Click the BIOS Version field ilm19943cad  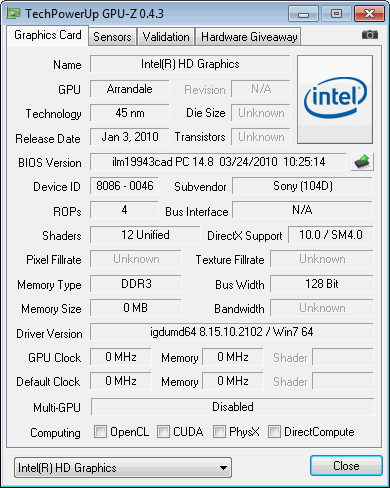218,162
